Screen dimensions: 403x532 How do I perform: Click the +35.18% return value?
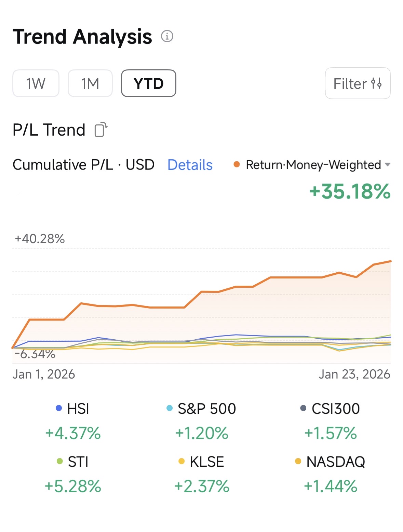click(350, 191)
